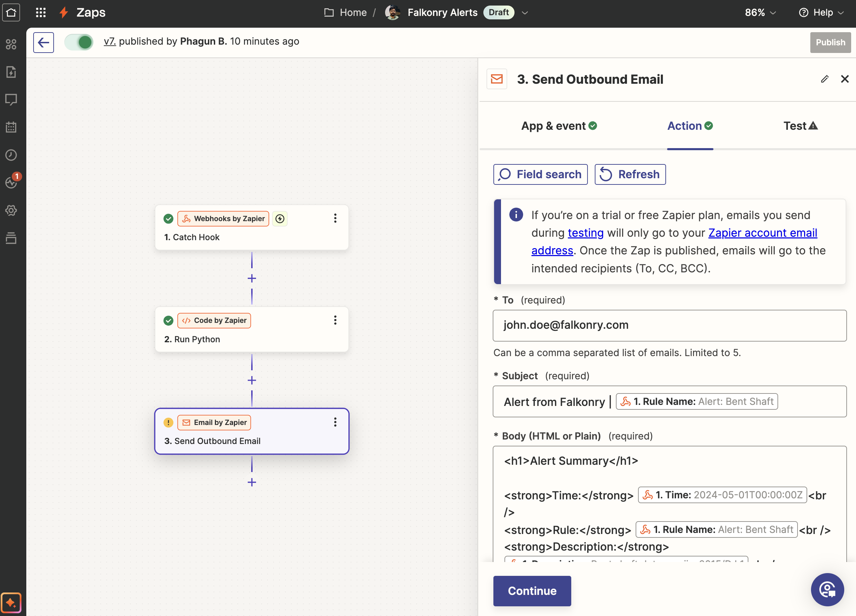Screen dimensions: 856x616
Task: Click the Field search button
Action: point(540,174)
